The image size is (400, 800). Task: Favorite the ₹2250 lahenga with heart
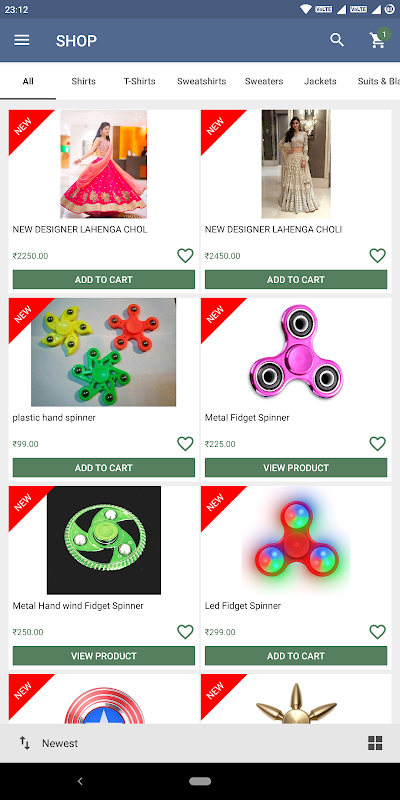(185, 255)
